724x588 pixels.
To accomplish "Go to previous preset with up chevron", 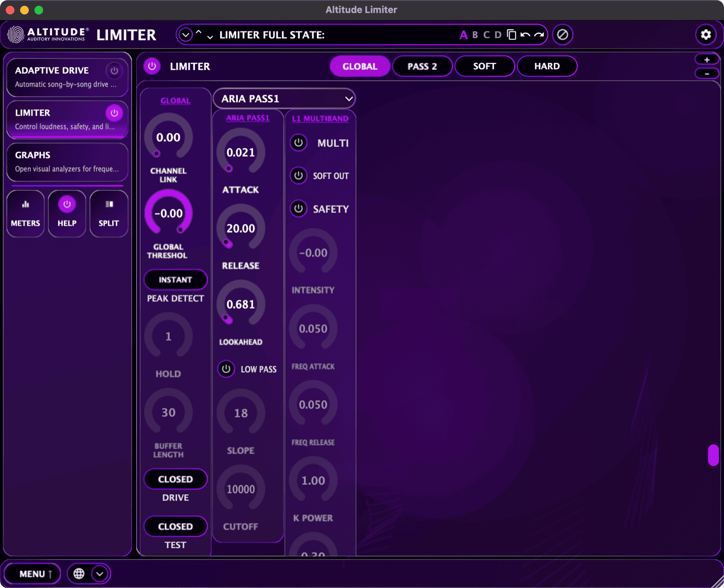I will coord(199,32).
